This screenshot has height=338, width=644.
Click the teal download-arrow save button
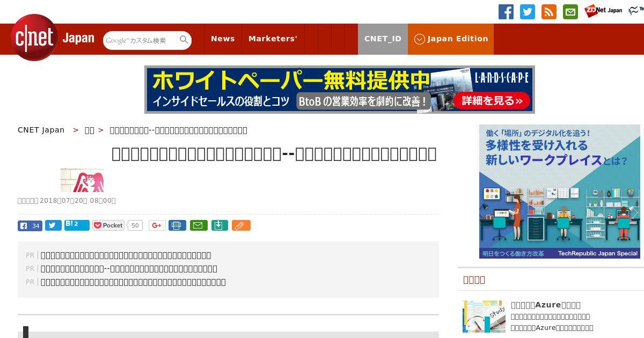(x=219, y=225)
